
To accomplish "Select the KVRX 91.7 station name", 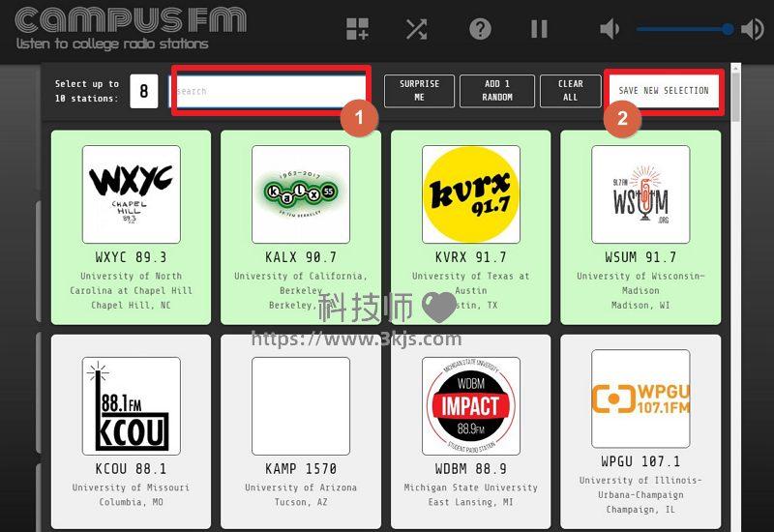I will pos(471,257).
